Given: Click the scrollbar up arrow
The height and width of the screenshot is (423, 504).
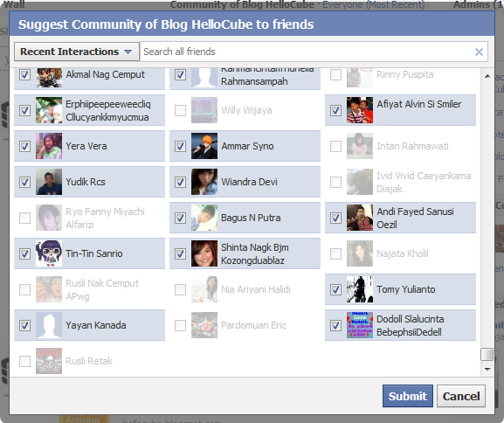Looking at the screenshot, I should click(x=487, y=76).
